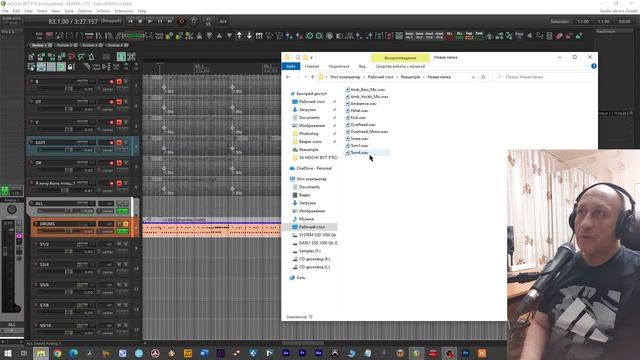Toggle the Repeat loop button in transport
The image size is (640, 360).
pos(194,21)
